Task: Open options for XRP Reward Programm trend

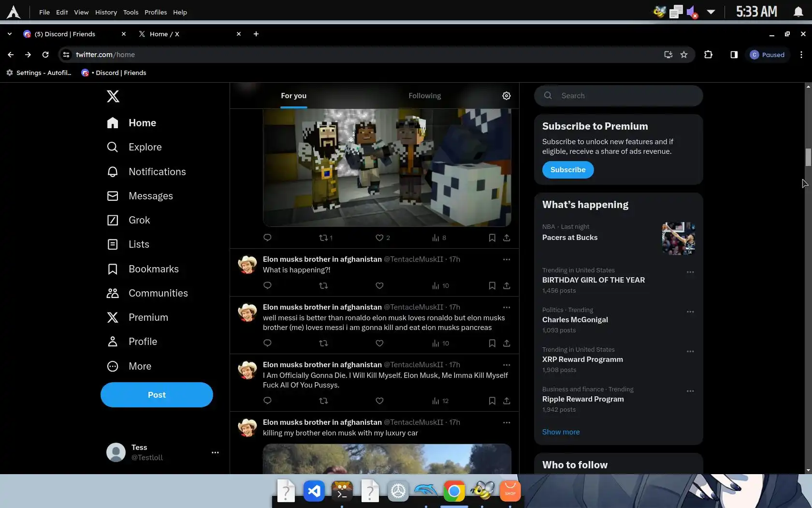Action: [x=690, y=351]
